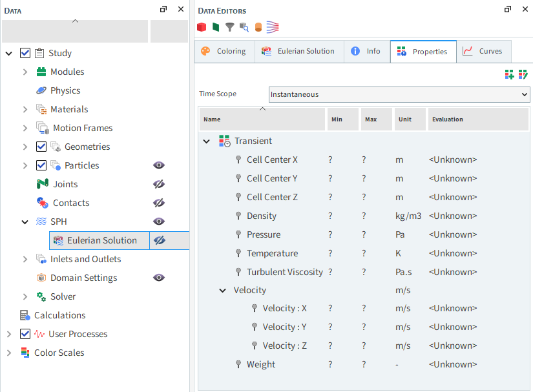Click the orange cylinder icon in toolbar
Image resolution: width=533 pixels, height=392 pixels.
coord(258,27)
